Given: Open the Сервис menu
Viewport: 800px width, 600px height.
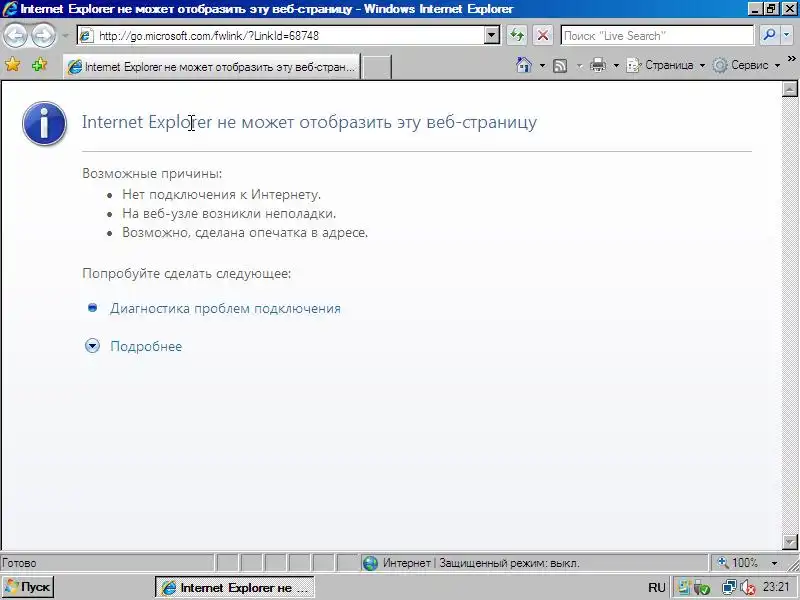Looking at the screenshot, I should 746,65.
